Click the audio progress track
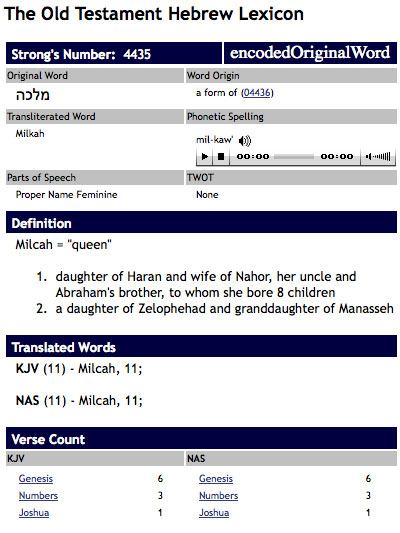400x533 pixels. 294,157
